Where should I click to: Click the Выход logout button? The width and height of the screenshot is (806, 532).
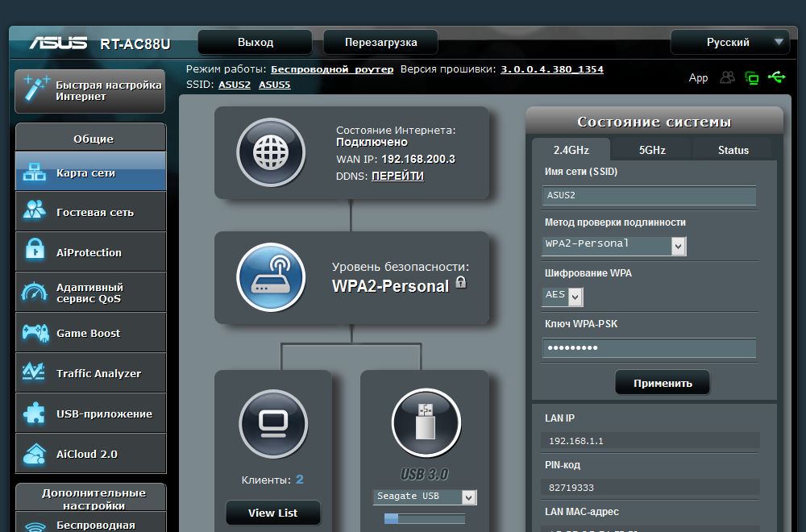[x=255, y=42]
